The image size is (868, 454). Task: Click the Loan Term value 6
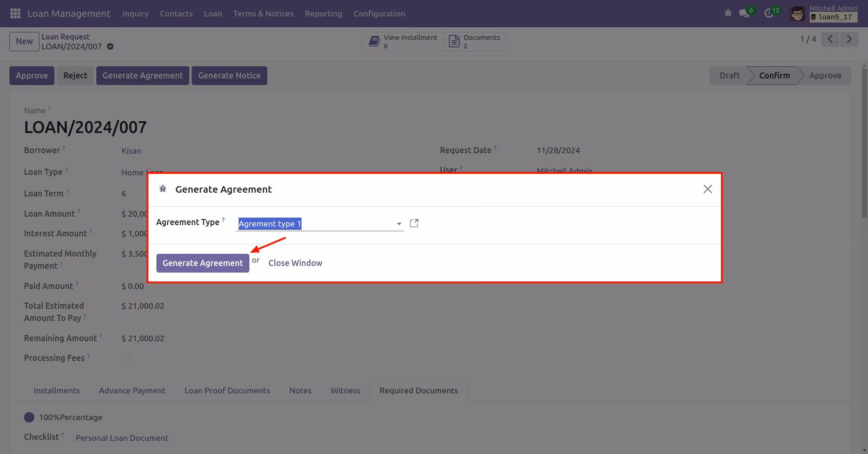tap(124, 194)
